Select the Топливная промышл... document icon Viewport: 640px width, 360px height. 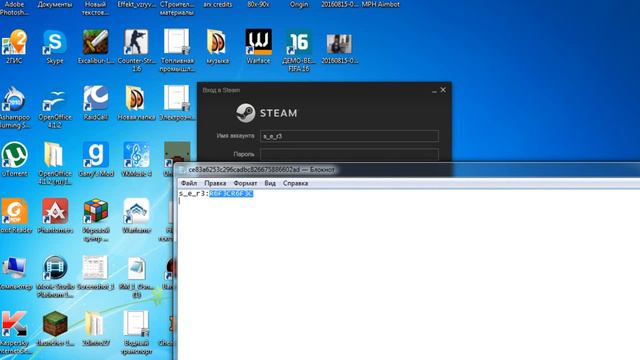point(177,42)
